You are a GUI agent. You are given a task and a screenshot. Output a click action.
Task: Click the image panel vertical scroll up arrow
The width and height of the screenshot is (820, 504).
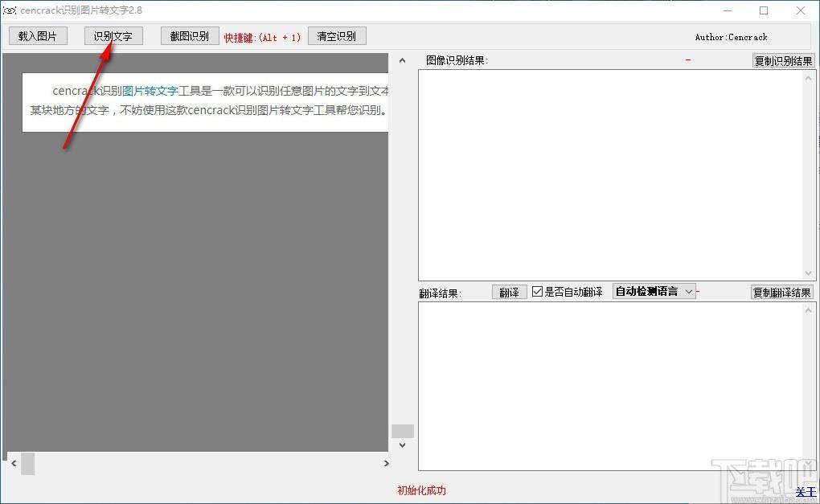402,60
